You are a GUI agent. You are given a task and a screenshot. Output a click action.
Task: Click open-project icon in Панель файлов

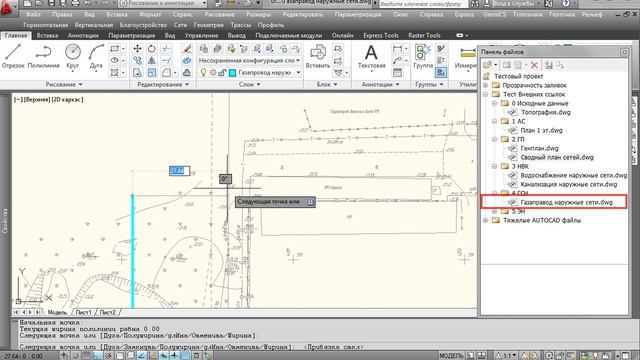point(487,65)
